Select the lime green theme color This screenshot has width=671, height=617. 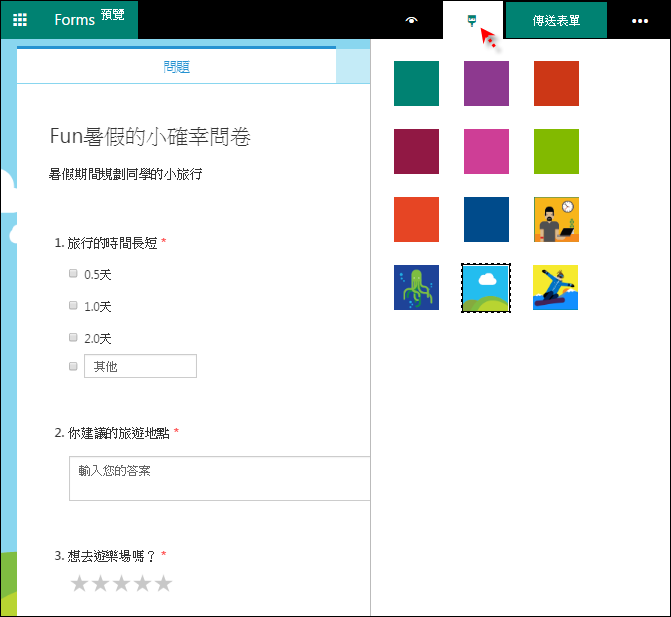556,151
